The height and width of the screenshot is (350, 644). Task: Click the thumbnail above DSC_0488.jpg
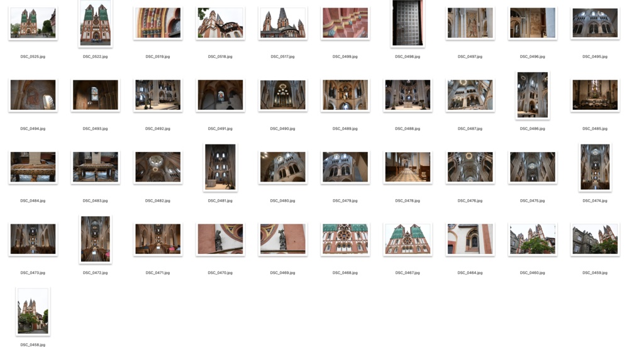point(408,95)
